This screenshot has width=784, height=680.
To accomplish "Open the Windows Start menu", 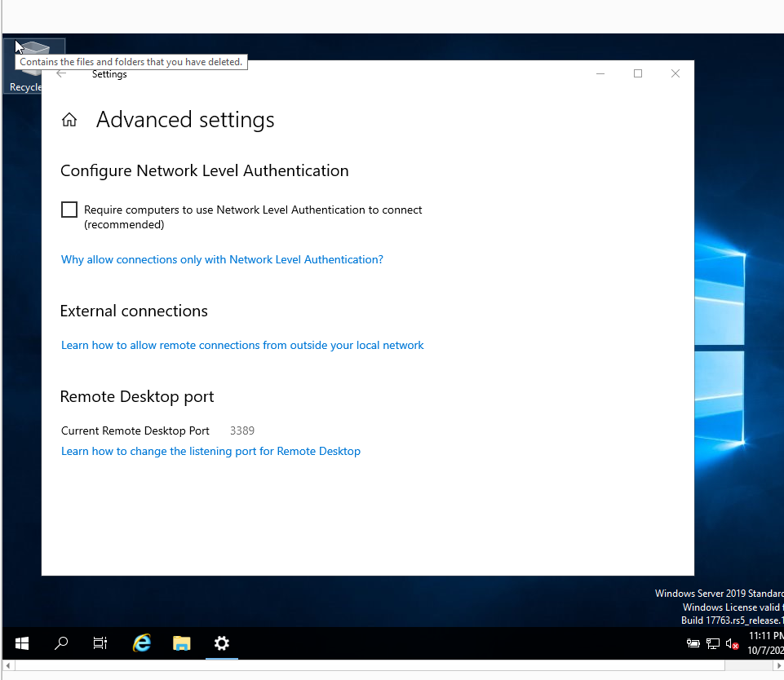I will [22, 643].
